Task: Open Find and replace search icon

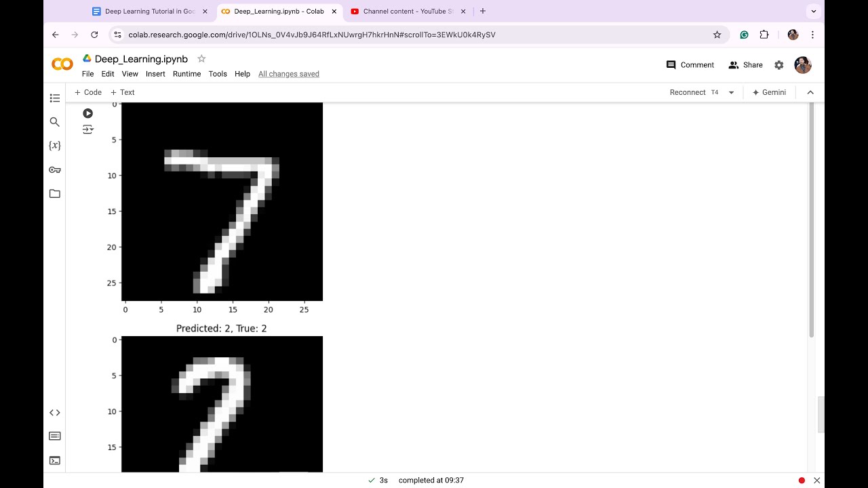Action: click(55, 122)
